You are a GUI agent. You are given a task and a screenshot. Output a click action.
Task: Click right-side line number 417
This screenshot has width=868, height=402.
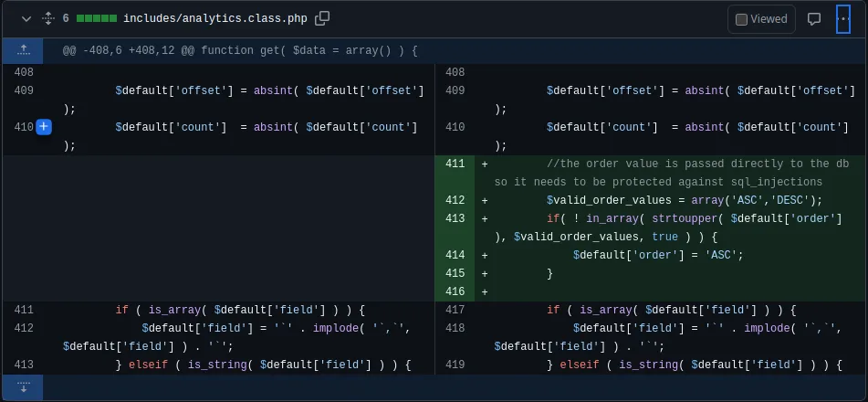[455, 310]
